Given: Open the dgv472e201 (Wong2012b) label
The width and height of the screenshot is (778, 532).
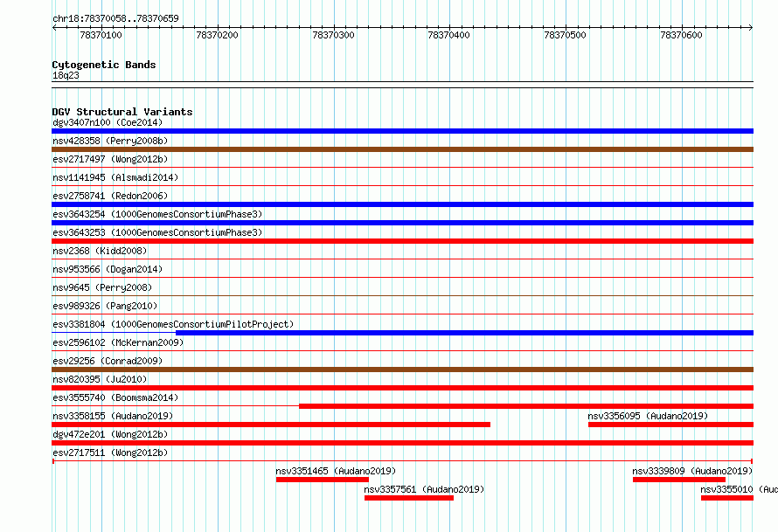Looking at the screenshot, I should [x=110, y=434].
